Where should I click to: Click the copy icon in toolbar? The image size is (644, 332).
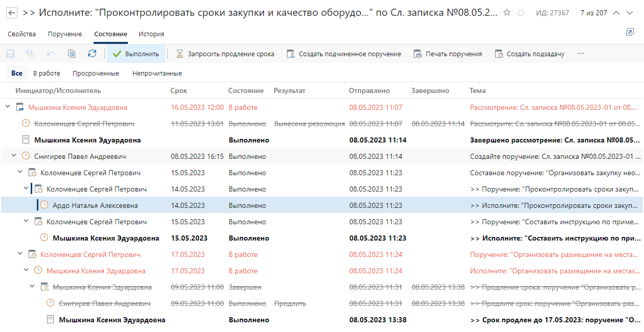coord(72,54)
